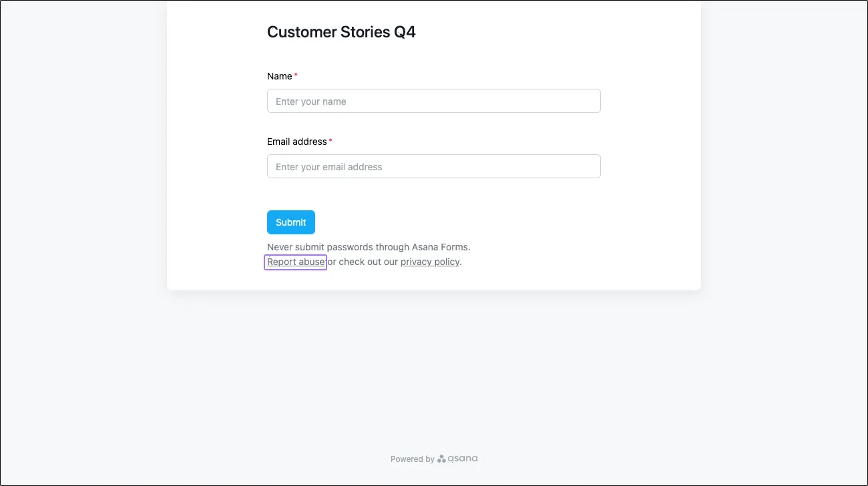Click the Asana three-dot logo icon

coord(441,459)
